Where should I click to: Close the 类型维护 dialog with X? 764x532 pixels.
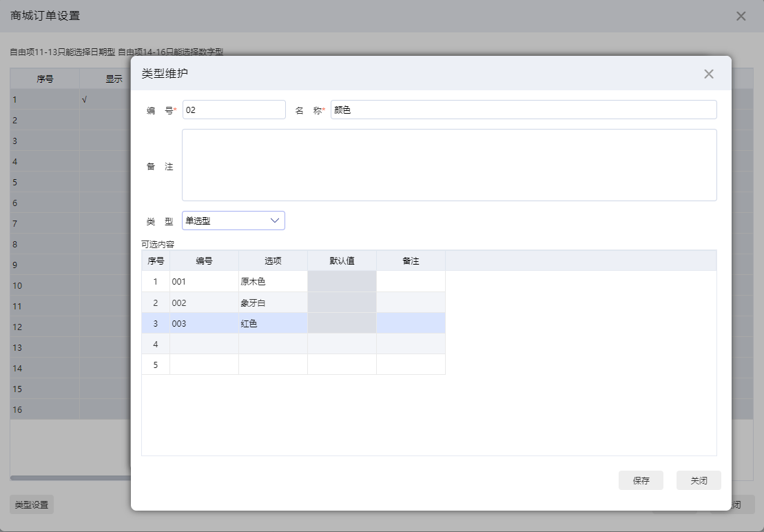click(708, 74)
